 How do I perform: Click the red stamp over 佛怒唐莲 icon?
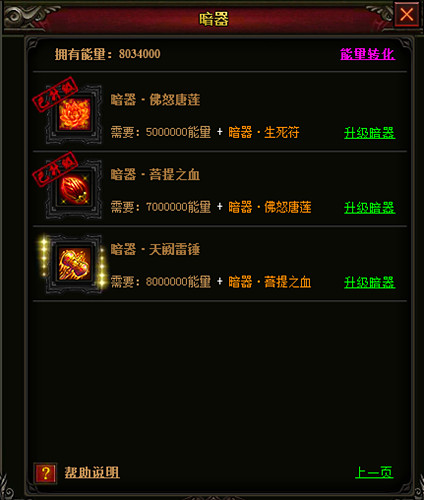pyautogui.click(x=55, y=94)
